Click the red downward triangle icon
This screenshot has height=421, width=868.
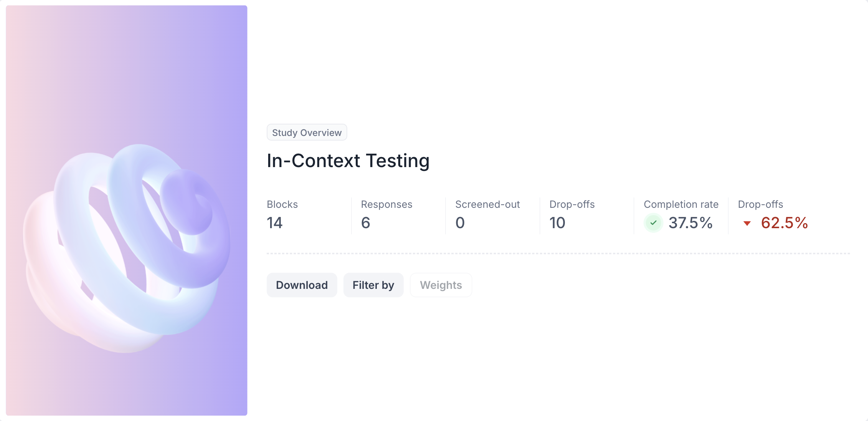pyautogui.click(x=747, y=223)
